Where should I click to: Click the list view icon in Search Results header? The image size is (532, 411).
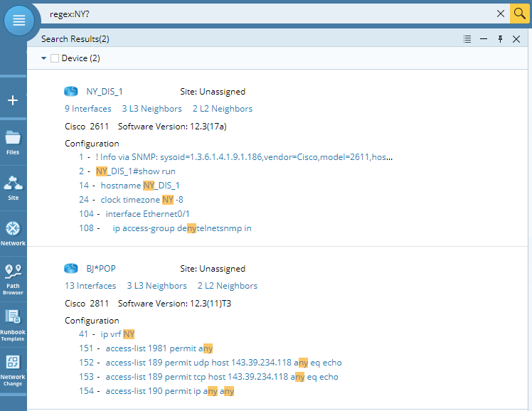[467, 39]
